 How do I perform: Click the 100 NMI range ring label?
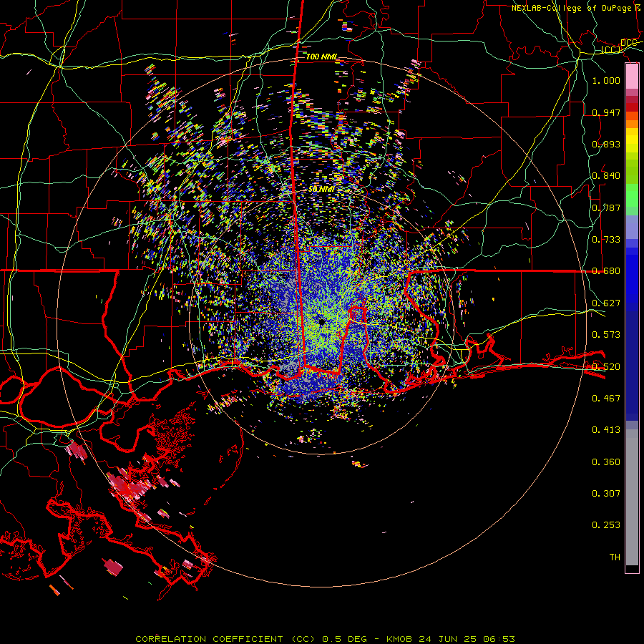[x=321, y=57]
